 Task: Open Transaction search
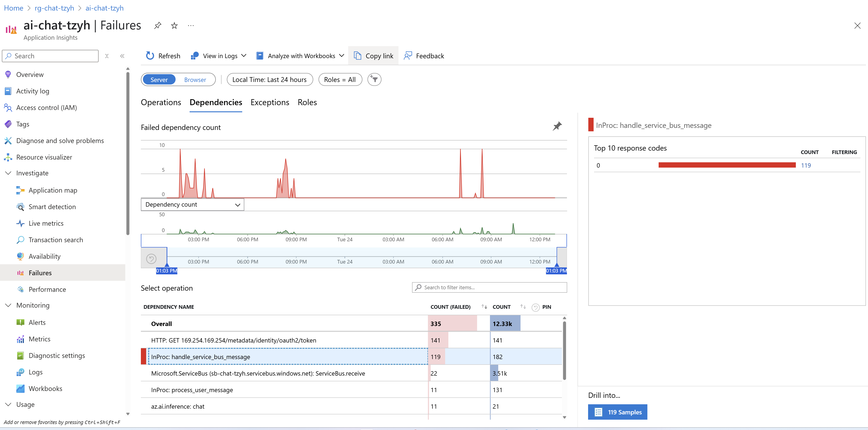(56, 240)
